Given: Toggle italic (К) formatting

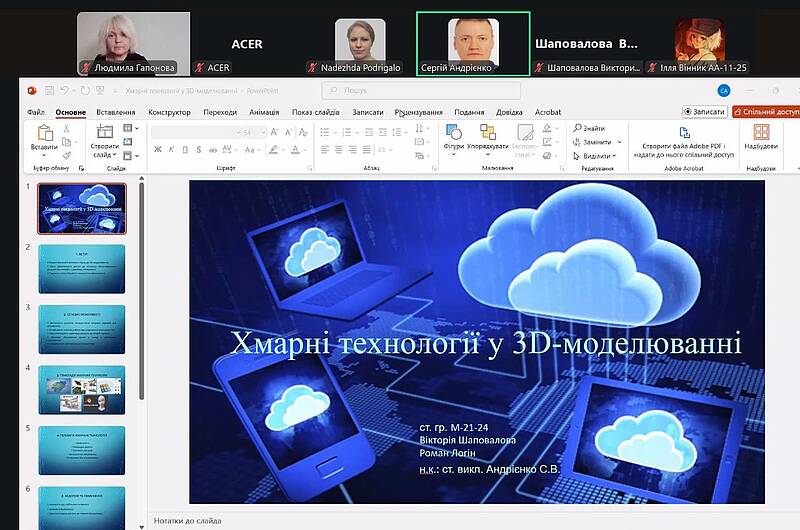Looking at the screenshot, I should pyautogui.click(x=172, y=150).
